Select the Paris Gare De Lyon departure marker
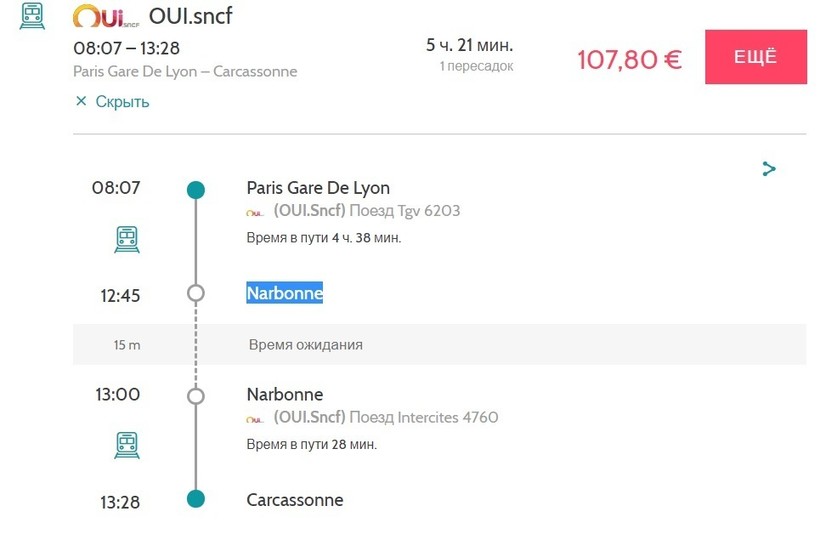This screenshot has height=540, width=820. point(196,190)
